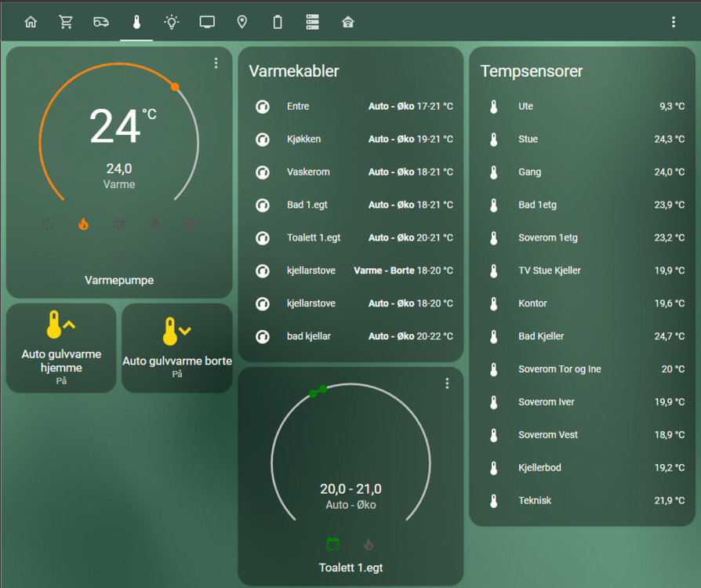Click the schedule icon on Toalett 1.egt card

[333, 543]
